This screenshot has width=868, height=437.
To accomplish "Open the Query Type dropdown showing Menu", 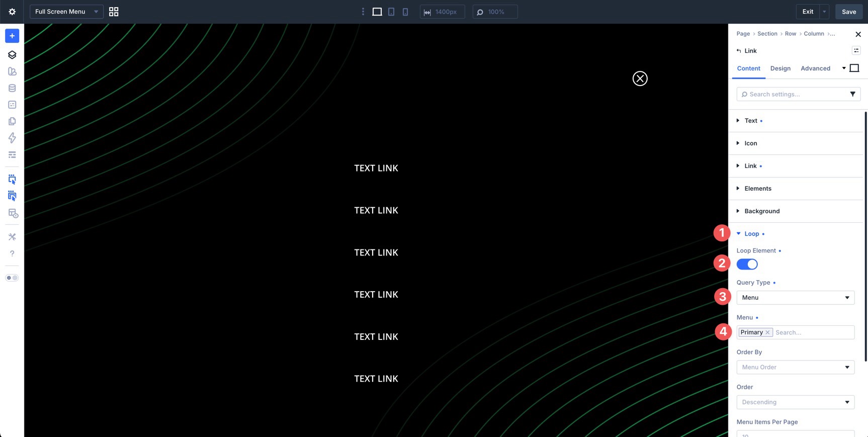I will [795, 298].
